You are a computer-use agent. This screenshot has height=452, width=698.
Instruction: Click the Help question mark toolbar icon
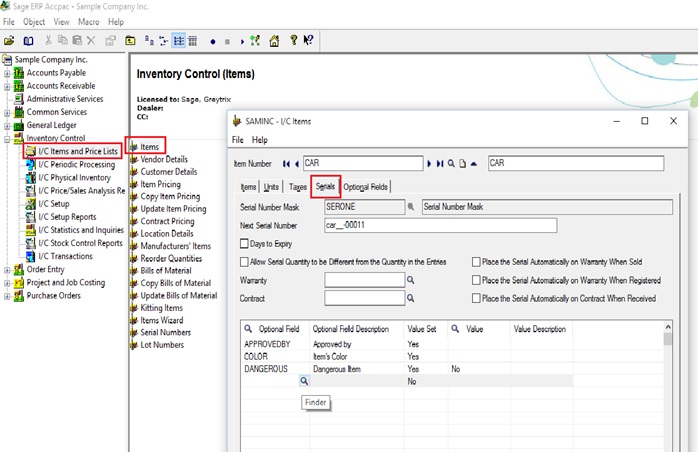293,41
